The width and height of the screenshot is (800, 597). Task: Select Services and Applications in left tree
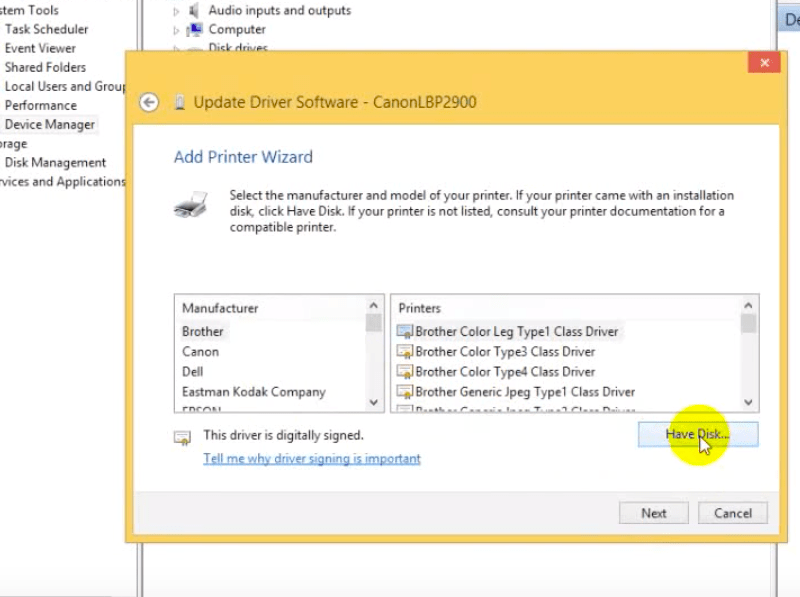coord(62,182)
